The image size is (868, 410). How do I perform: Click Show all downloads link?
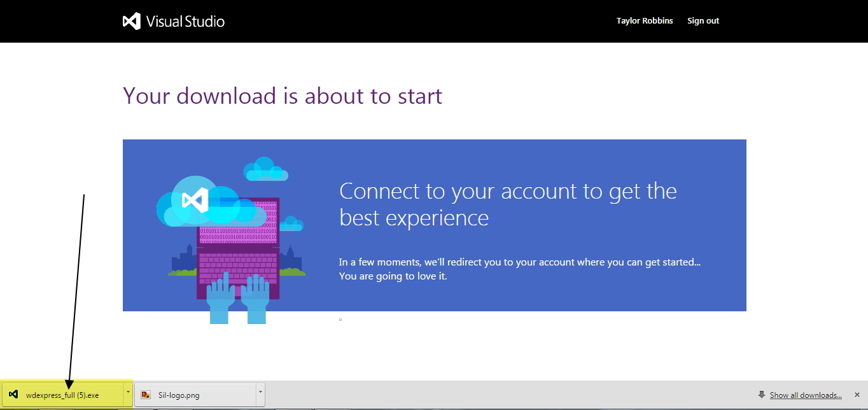pyautogui.click(x=806, y=395)
